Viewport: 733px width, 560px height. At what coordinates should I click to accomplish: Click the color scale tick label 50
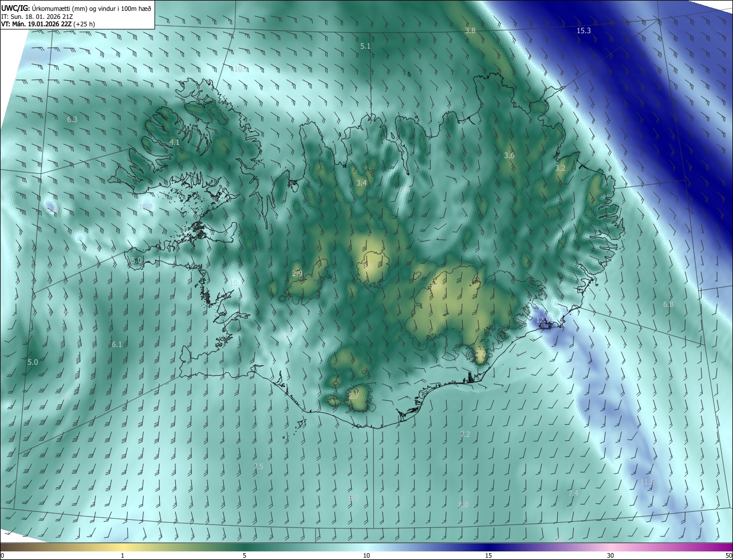pyautogui.click(x=728, y=555)
